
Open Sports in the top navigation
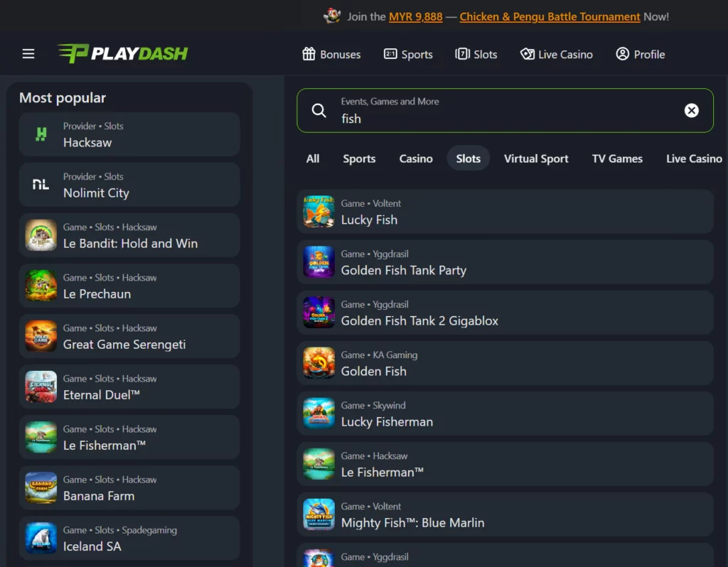point(409,54)
